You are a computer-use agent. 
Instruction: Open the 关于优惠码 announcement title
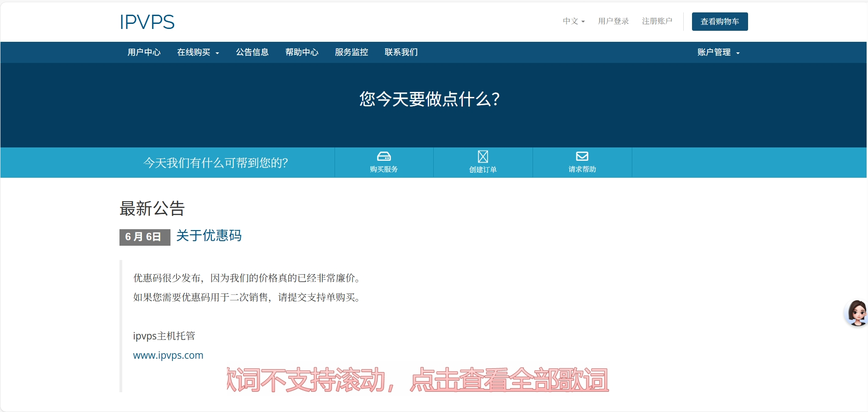pos(209,236)
